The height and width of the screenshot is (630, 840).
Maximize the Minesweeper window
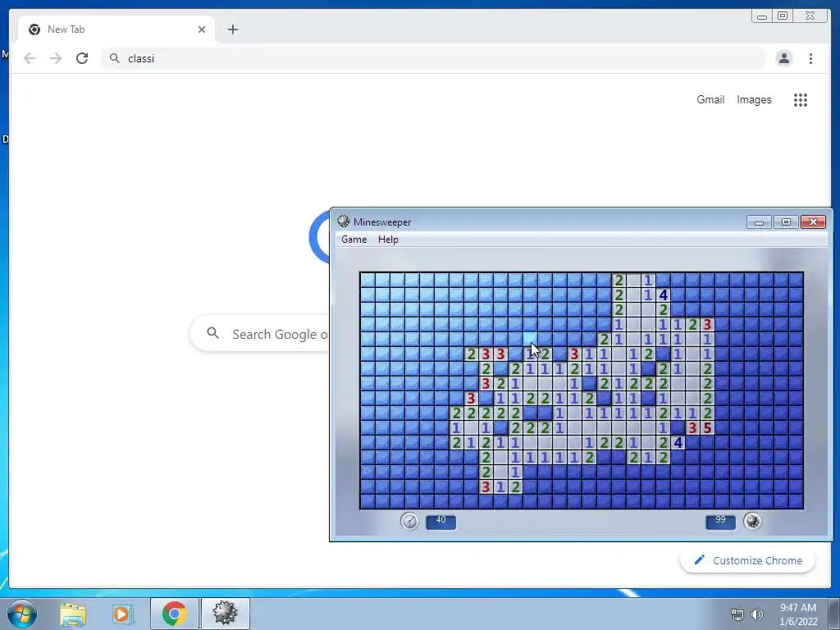pos(786,221)
